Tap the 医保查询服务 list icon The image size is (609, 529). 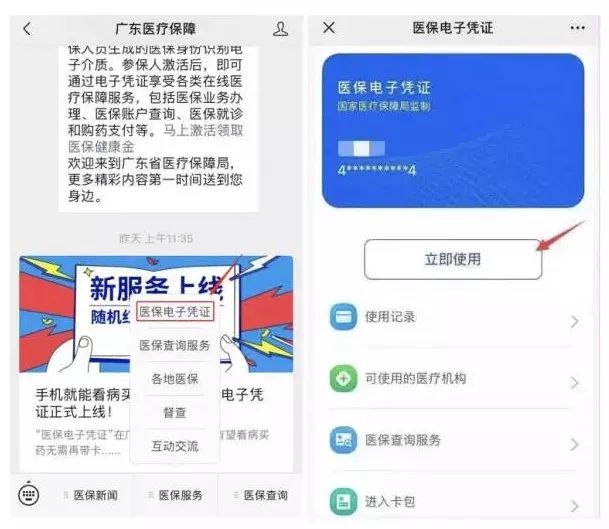coord(343,440)
